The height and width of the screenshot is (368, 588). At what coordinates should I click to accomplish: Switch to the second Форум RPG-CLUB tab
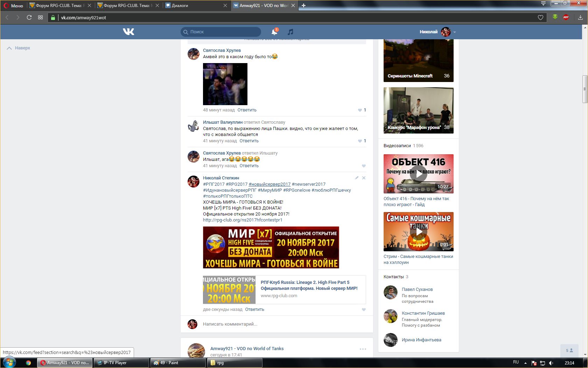[x=128, y=5]
